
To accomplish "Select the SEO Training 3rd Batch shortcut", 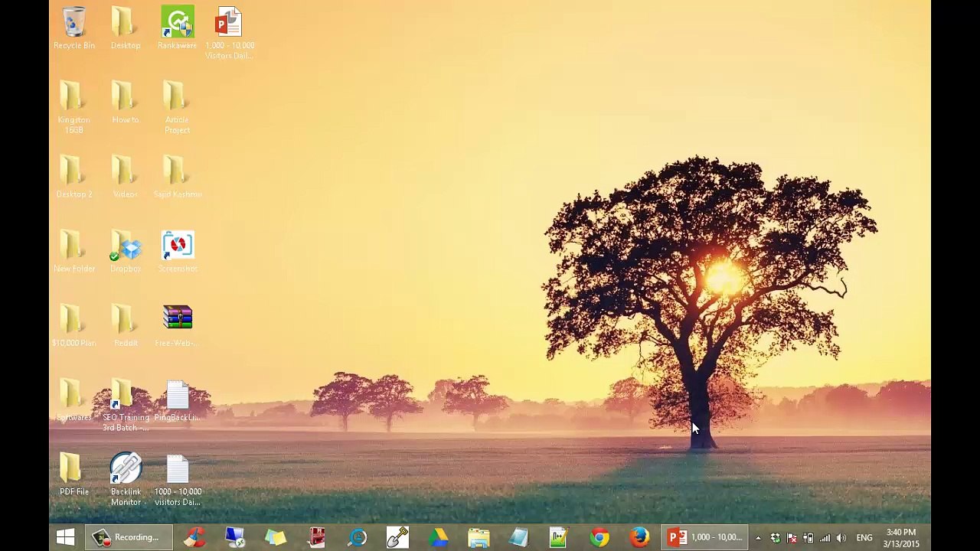I will [126, 406].
